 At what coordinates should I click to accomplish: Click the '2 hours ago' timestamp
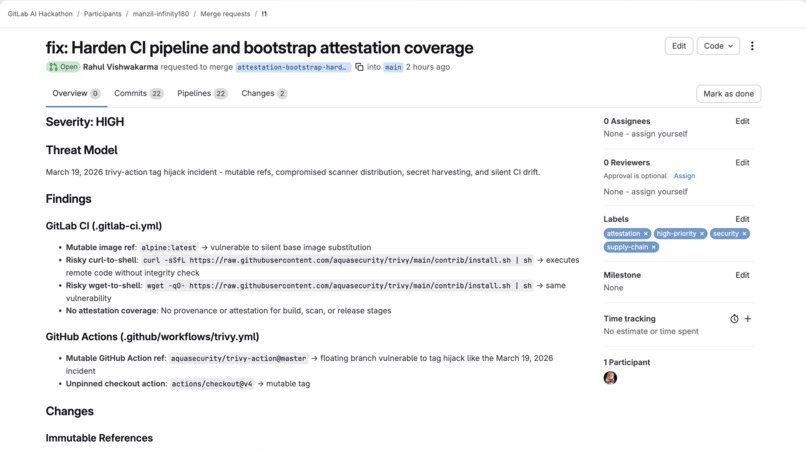coord(428,67)
